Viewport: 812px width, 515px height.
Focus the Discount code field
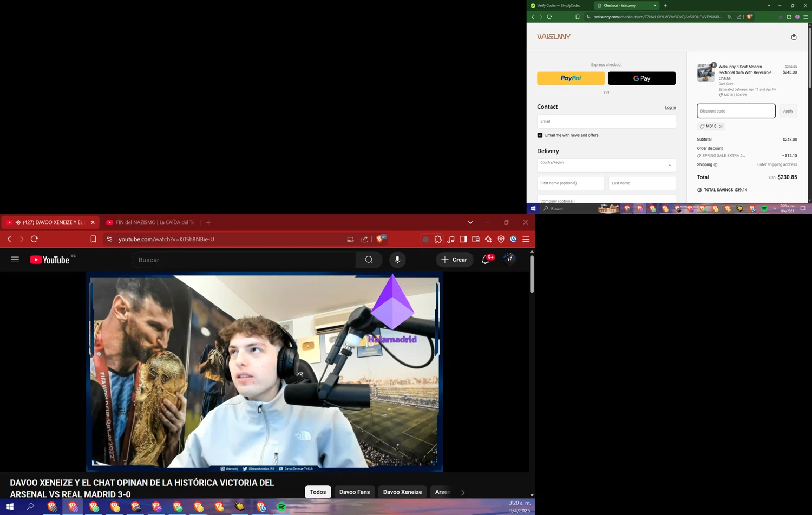tap(736, 111)
